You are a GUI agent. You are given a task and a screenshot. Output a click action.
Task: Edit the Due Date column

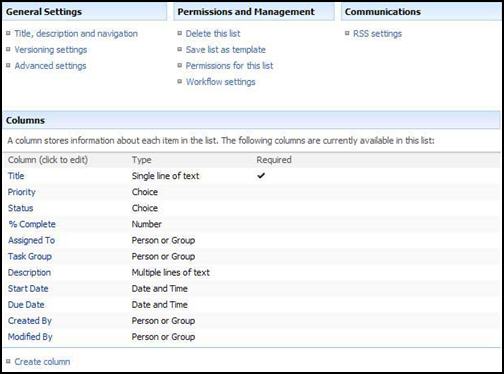click(26, 304)
